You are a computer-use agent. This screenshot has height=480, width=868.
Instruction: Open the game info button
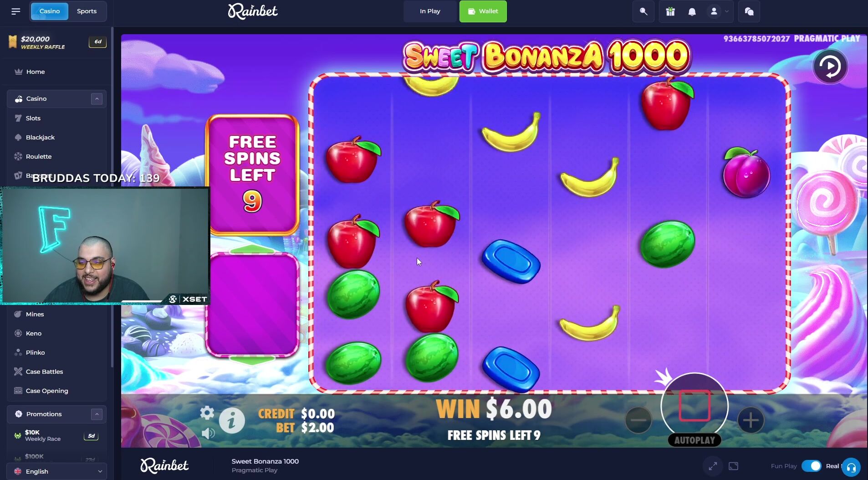pyautogui.click(x=232, y=420)
